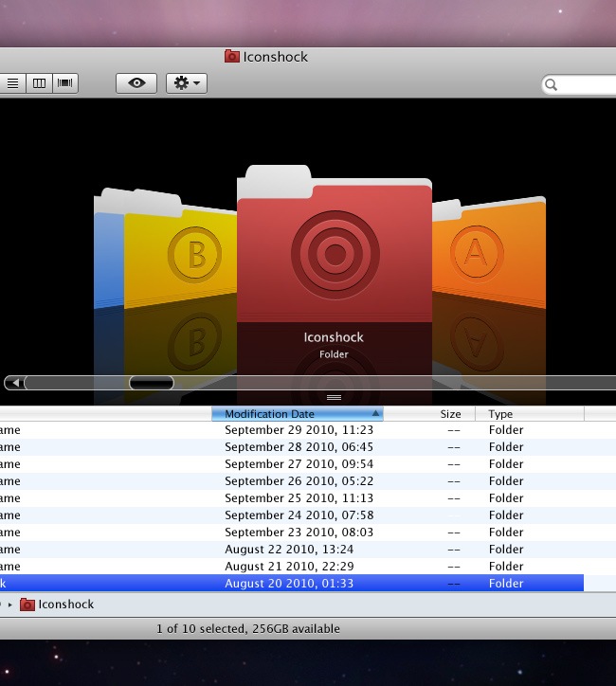
Task: Select the red Iconshock folder cover
Action: (x=335, y=245)
